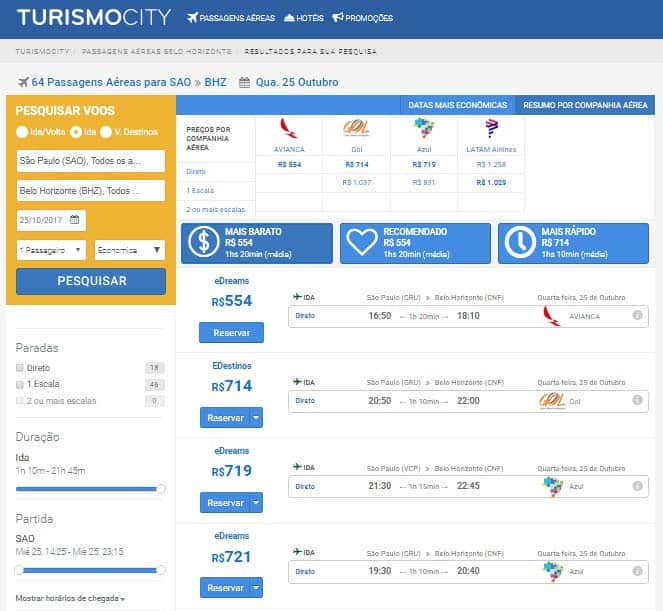Image resolution: width=663 pixels, height=611 pixels.
Task: Click the Turismocity breadcrumb link
Action: tap(42, 52)
